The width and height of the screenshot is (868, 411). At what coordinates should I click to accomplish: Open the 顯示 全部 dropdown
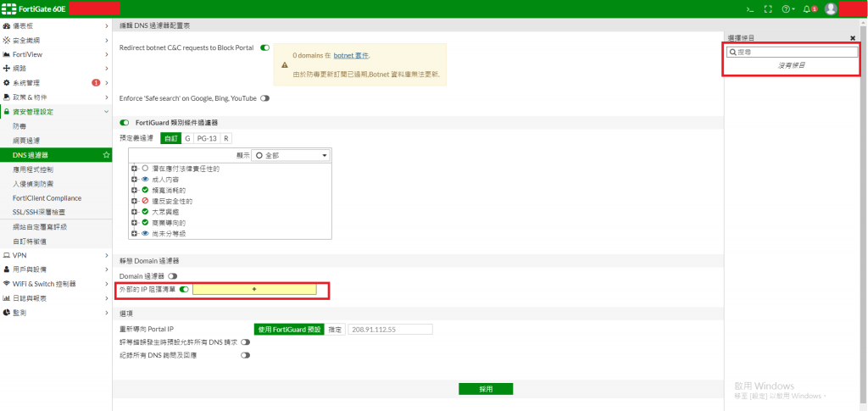pyautogui.click(x=291, y=155)
